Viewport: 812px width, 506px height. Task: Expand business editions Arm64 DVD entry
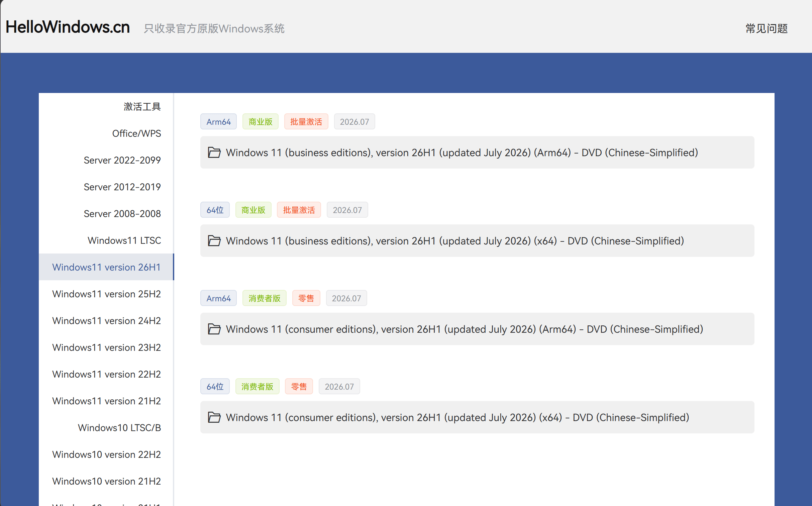pos(477,153)
